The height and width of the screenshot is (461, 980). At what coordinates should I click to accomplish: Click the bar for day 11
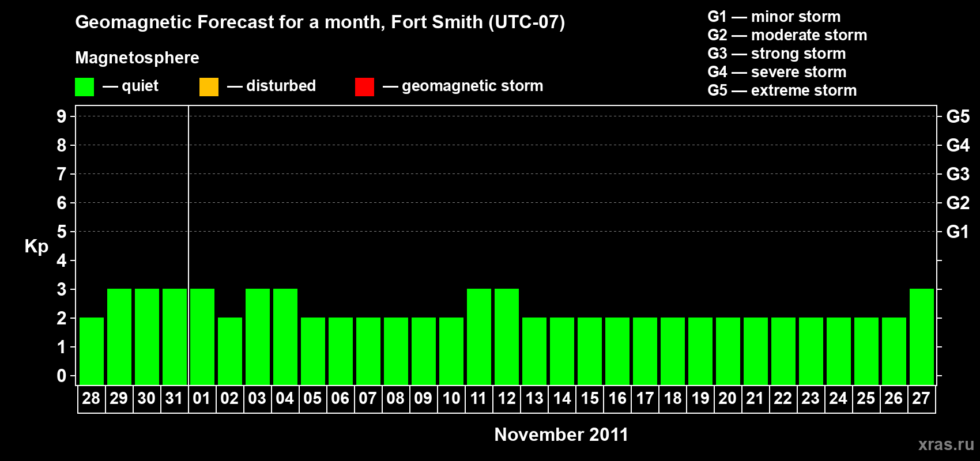tap(479, 337)
